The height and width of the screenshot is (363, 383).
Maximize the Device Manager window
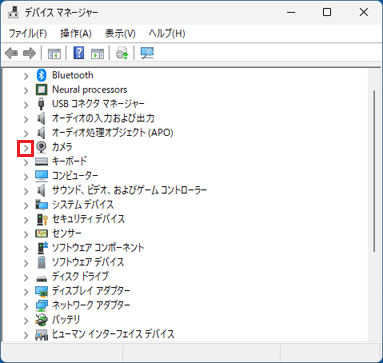pyautogui.click(x=327, y=12)
